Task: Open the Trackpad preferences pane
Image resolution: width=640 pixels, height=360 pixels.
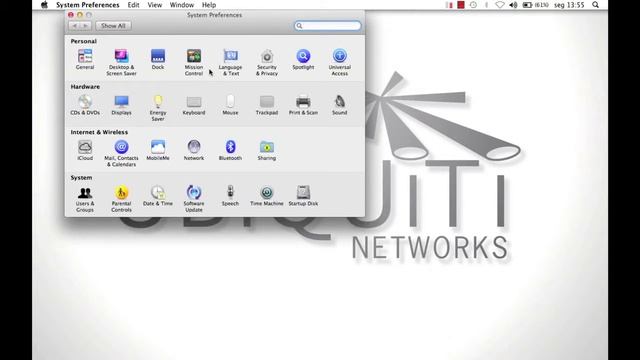Action: pyautogui.click(x=267, y=105)
